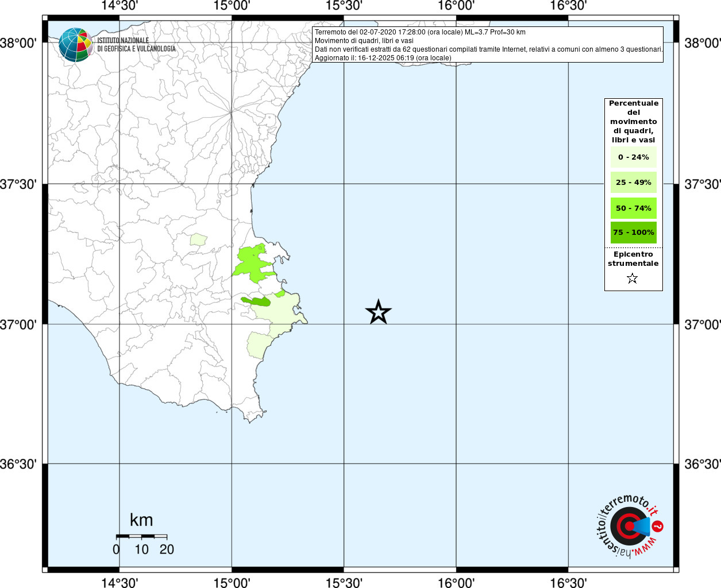Click the left axis label 37°30'

click(x=18, y=184)
